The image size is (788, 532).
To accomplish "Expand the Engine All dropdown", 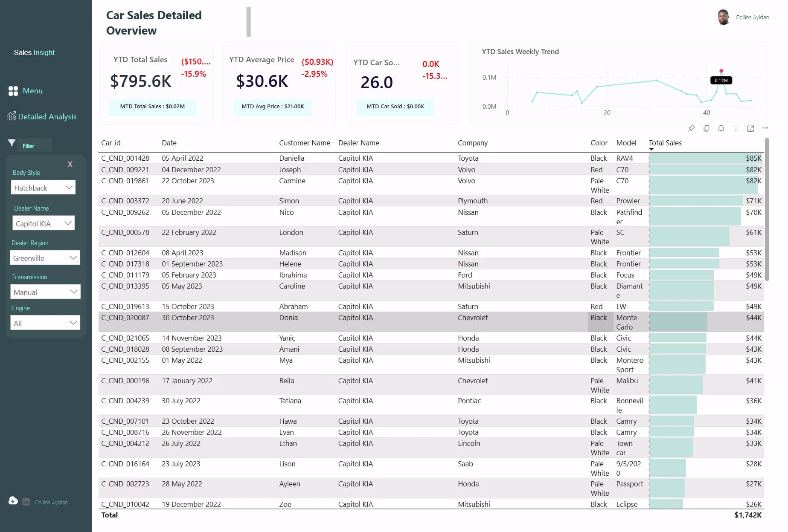I will (45, 323).
